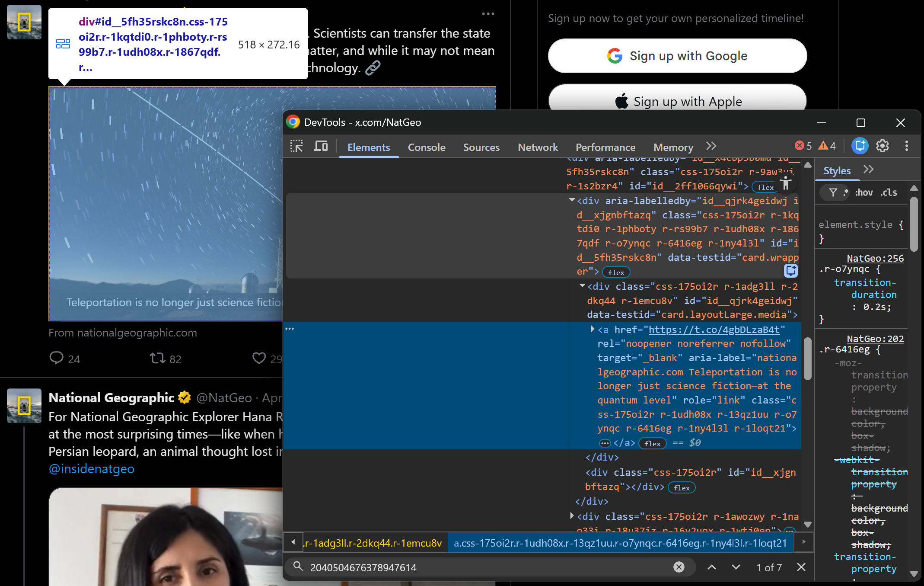Clear the DOM search text
924x586 pixels.
coord(679,567)
